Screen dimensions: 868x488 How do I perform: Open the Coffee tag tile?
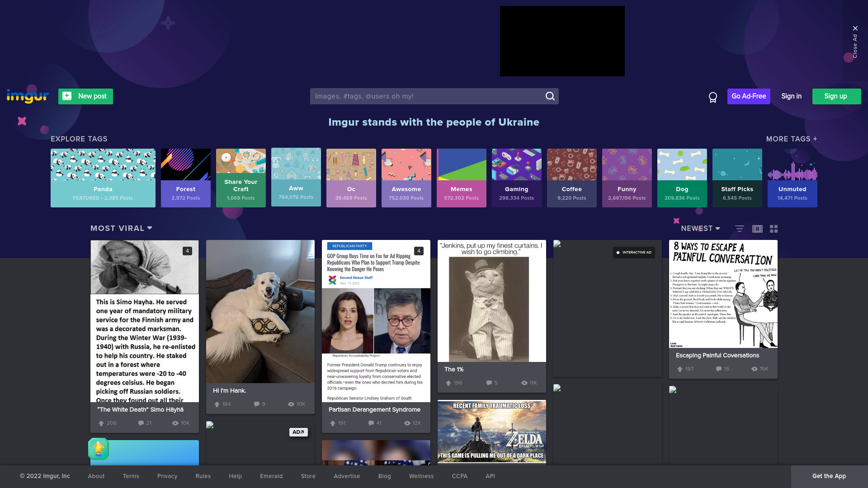[x=572, y=178]
